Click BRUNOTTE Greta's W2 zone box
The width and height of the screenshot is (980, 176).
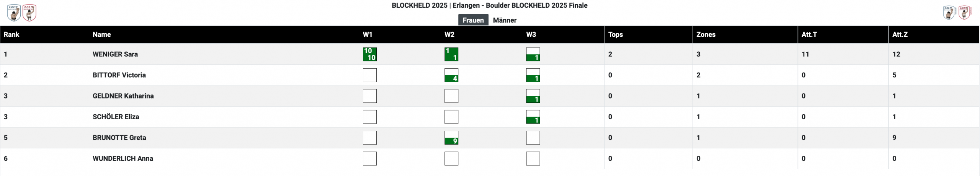pos(451,138)
